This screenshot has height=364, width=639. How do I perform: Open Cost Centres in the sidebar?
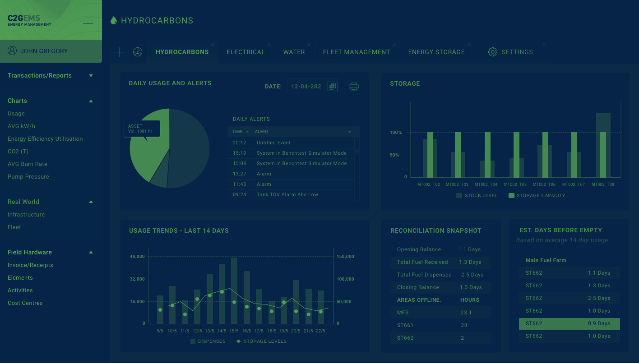25,303
